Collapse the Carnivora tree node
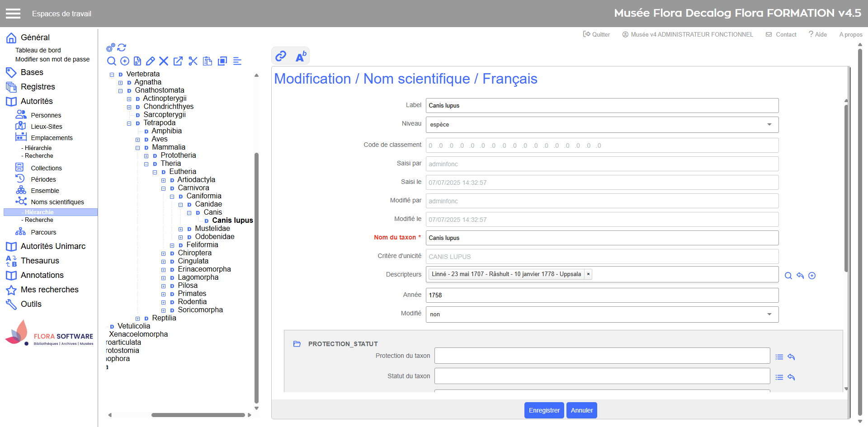The width and height of the screenshot is (868, 427). [164, 188]
